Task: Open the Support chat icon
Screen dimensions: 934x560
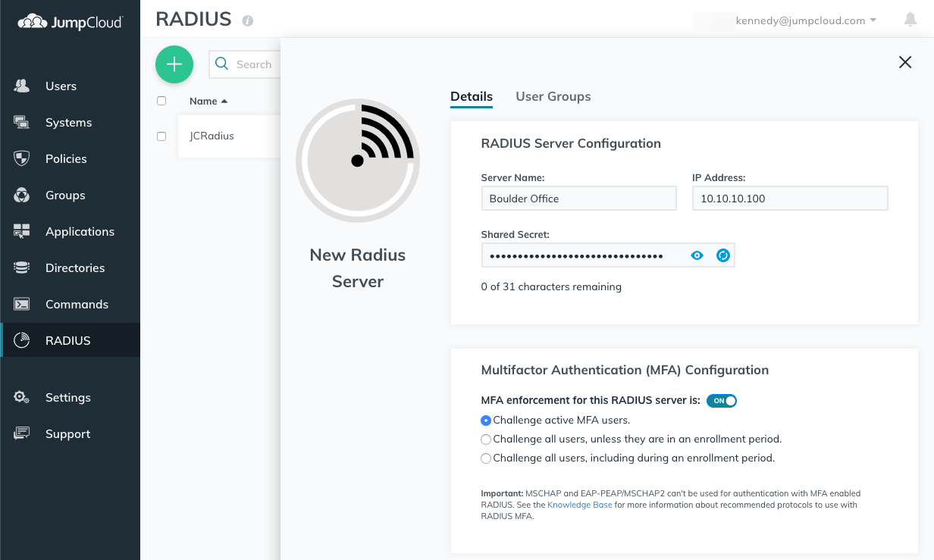Action: 22,433
